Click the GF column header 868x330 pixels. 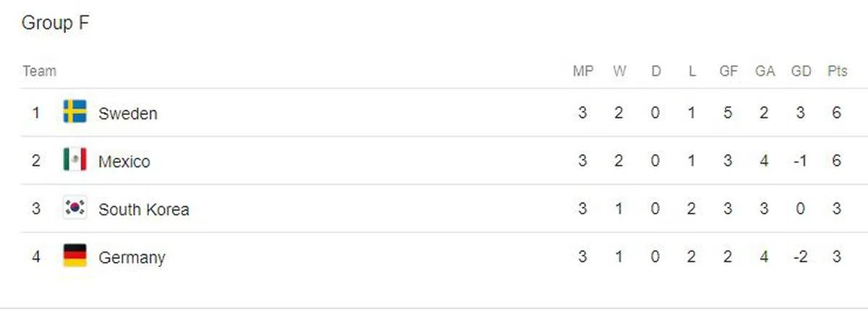(x=728, y=71)
